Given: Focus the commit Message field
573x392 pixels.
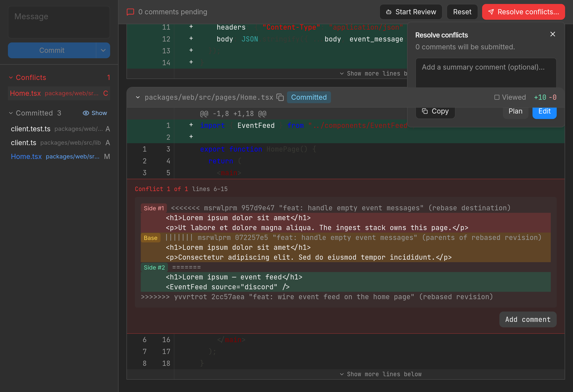Looking at the screenshot, I should (59, 22).
